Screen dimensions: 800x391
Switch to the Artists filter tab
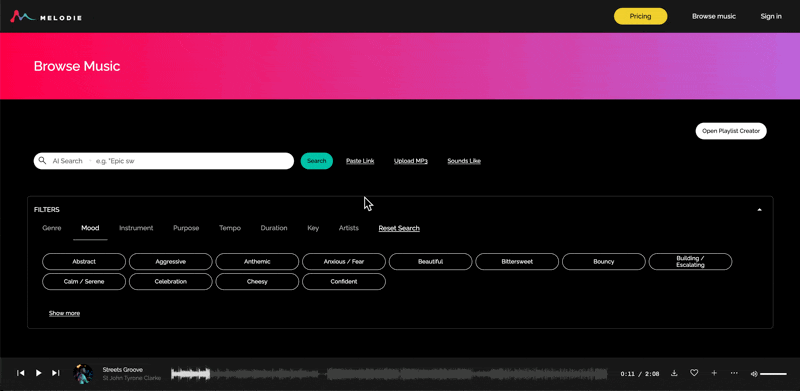tap(349, 228)
